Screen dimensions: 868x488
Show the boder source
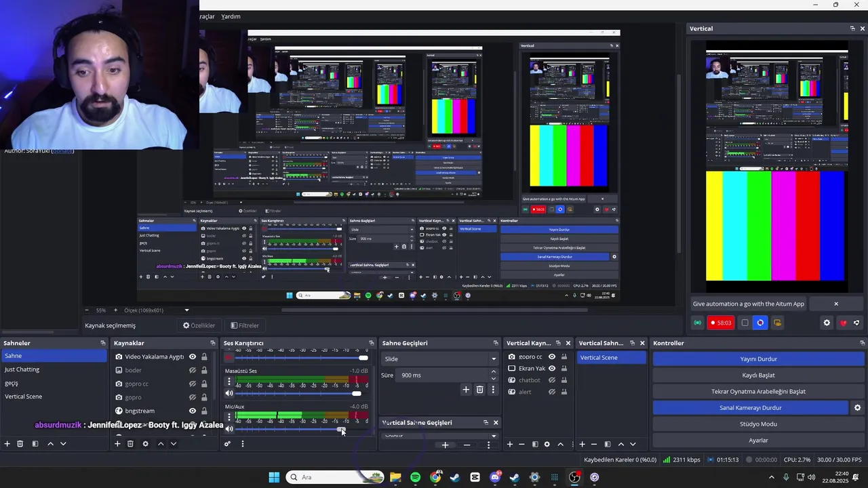[x=193, y=370]
